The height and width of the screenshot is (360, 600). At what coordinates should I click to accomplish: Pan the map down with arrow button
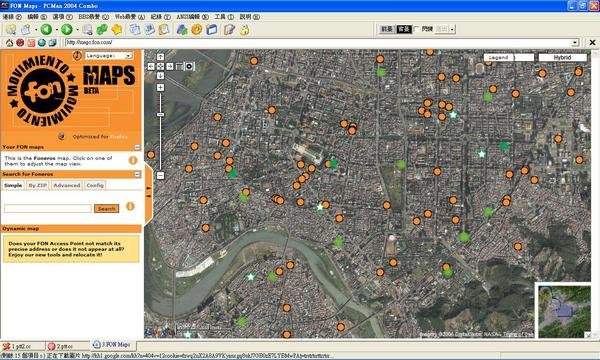pyautogui.click(x=160, y=76)
